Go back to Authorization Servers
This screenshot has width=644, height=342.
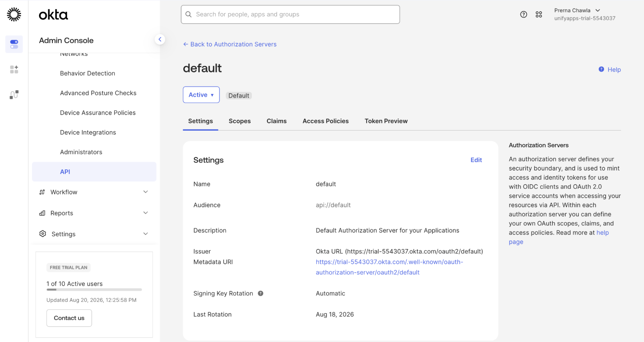(x=230, y=44)
